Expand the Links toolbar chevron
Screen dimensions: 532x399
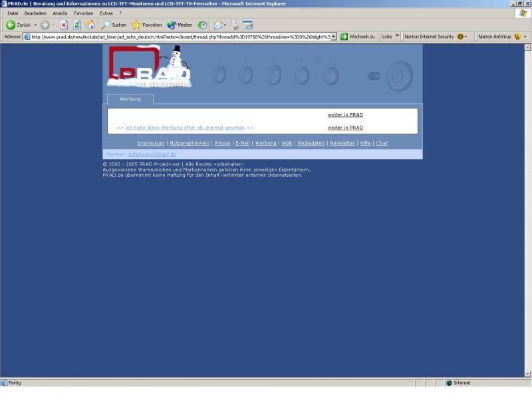[x=397, y=37]
